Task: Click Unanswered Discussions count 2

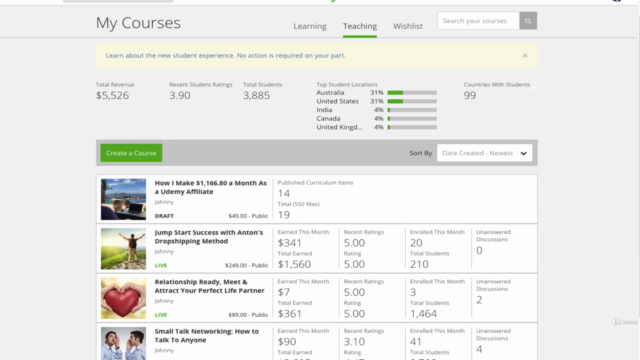Action: pos(479,300)
